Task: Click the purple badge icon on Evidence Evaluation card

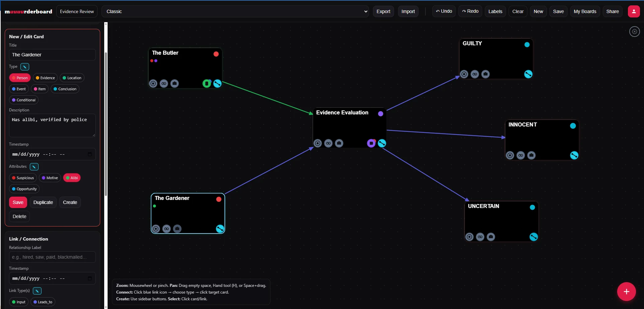Action: coord(371,143)
